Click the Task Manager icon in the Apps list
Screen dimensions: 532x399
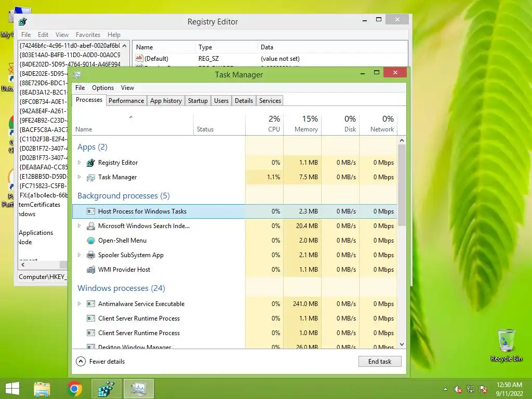pyautogui.click(x=90, y=177)
